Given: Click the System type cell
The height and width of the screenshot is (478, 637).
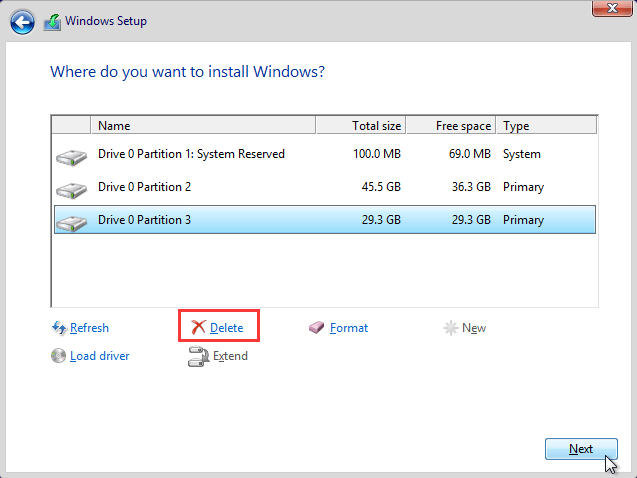Looking at the screenshot, I should (x=522, y=154).
